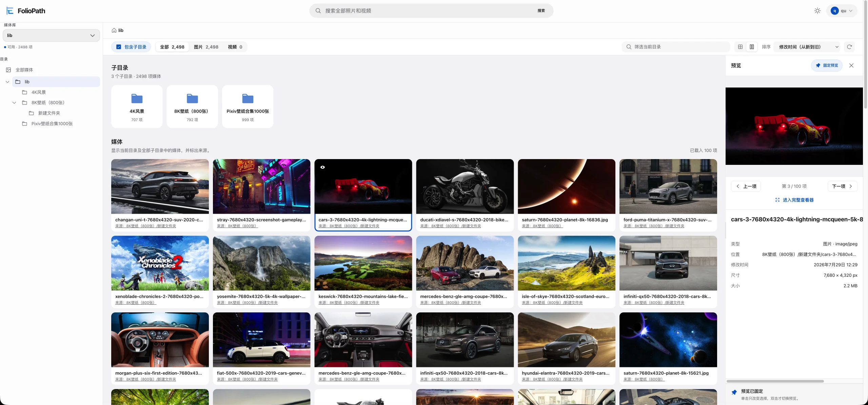Click the home icon in breadcrumb
This screenshot has height=405, width=868.
pos(114,31)
